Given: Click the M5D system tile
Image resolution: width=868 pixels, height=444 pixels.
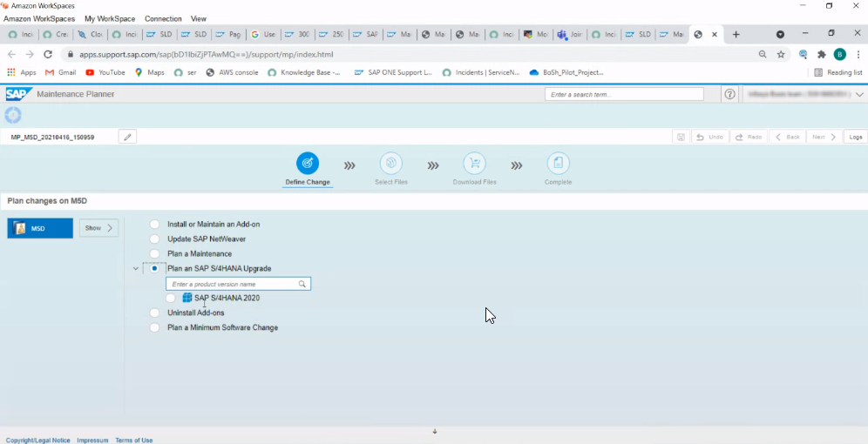Looking at the screenshot, I should 40,228.
